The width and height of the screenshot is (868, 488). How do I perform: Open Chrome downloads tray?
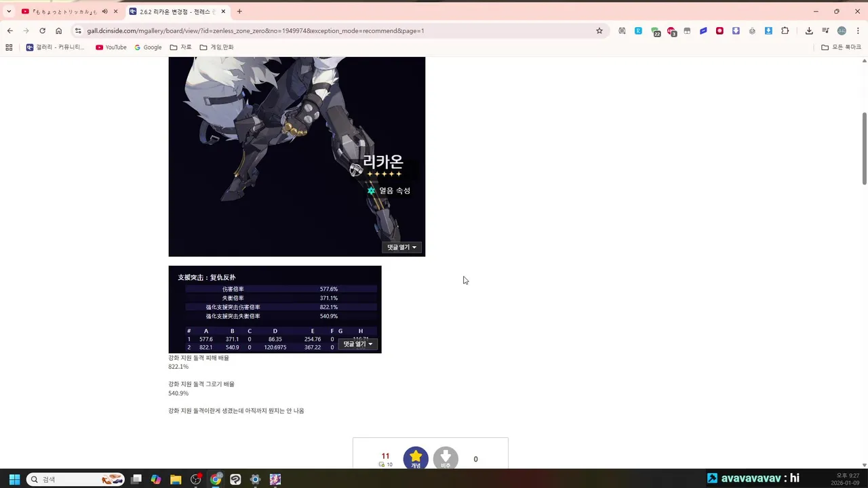(x=809, y=30)
